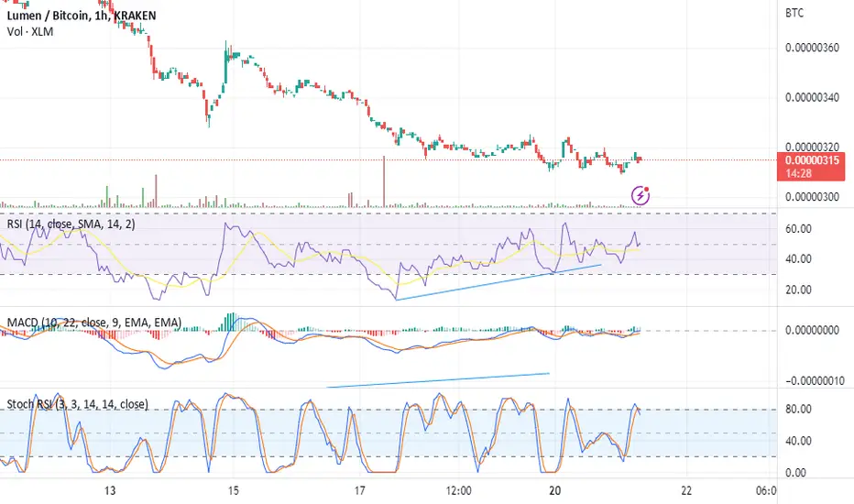854x504 pixels.
Task: Click the date label 13 on time axis
Action: 110,490
